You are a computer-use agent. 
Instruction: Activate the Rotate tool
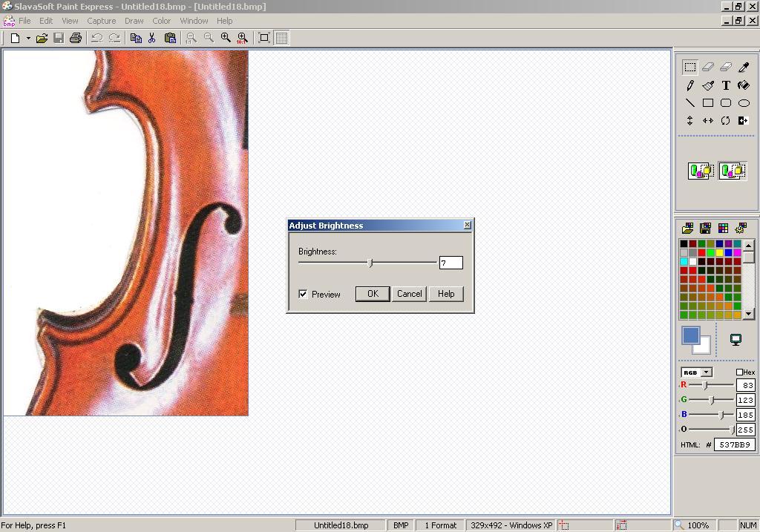tap(725, 120)
